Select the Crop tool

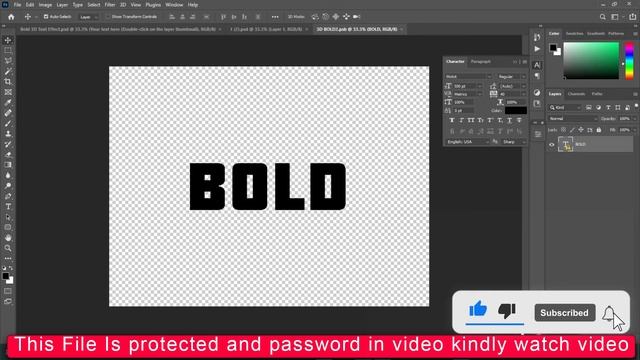coord(8,82)
